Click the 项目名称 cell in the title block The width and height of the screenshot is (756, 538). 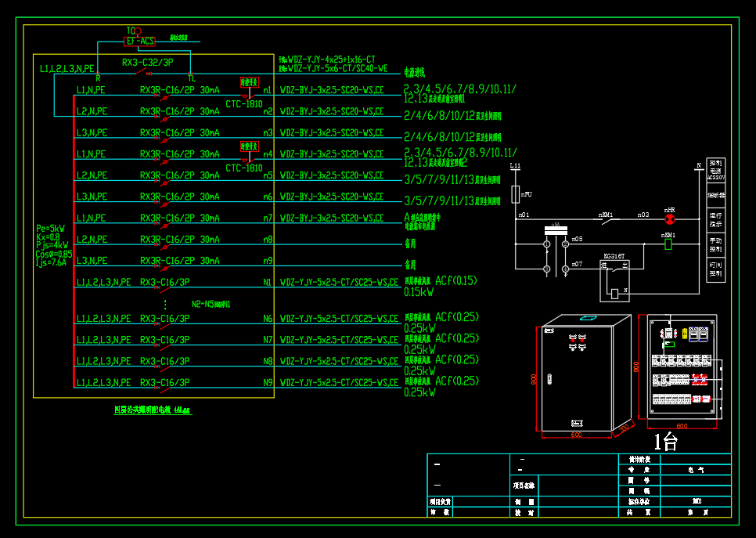[x=523, y=486]
